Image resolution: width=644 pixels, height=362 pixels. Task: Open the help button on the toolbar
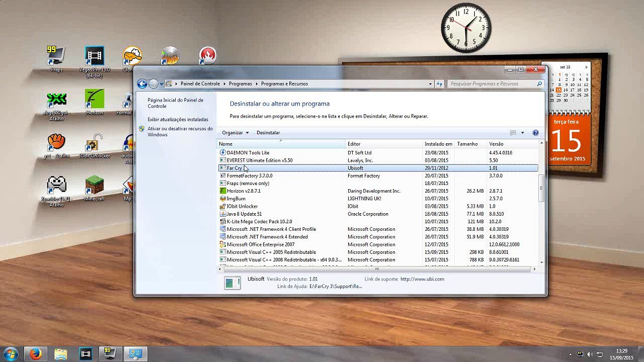[x=535, y=133]
